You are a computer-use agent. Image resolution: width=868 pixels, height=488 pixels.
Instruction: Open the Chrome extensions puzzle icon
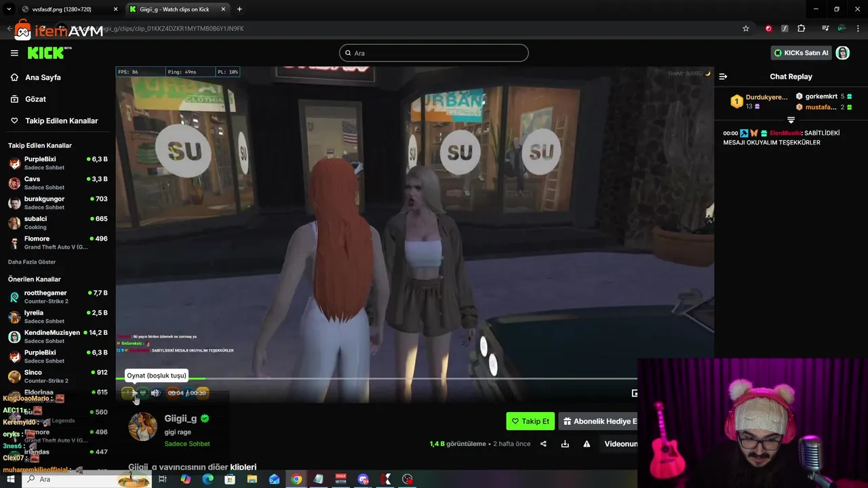coord(801,28)
